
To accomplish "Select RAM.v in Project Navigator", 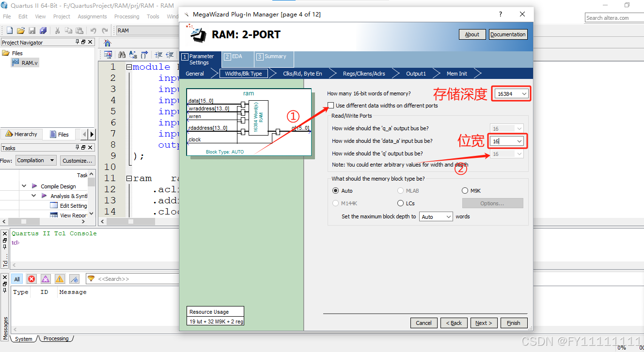I will [x=25, y=62].
